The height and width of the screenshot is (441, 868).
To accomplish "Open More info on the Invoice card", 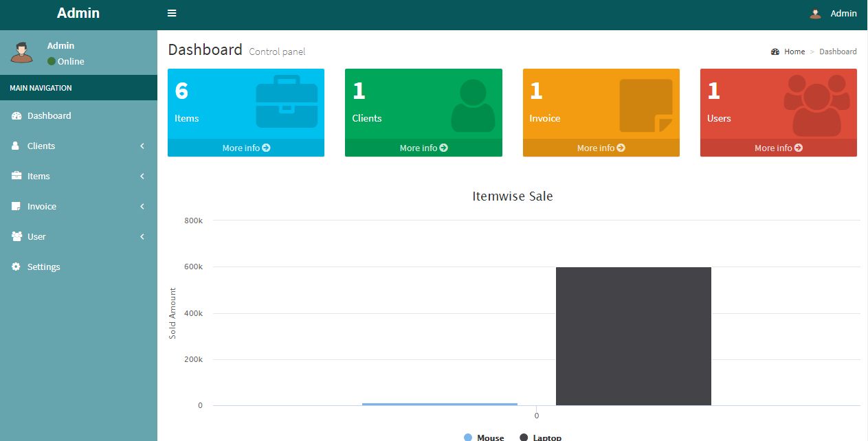I will click(x=601, y=148).
